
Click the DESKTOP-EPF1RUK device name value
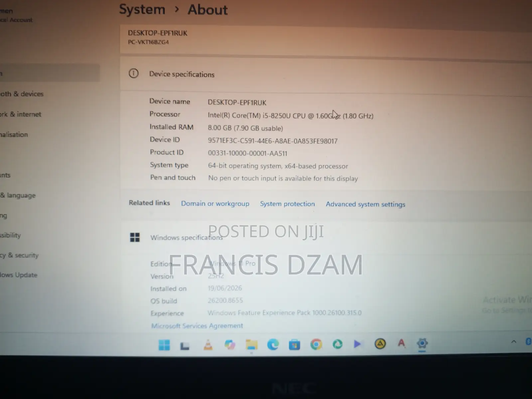tap(237, 102)
